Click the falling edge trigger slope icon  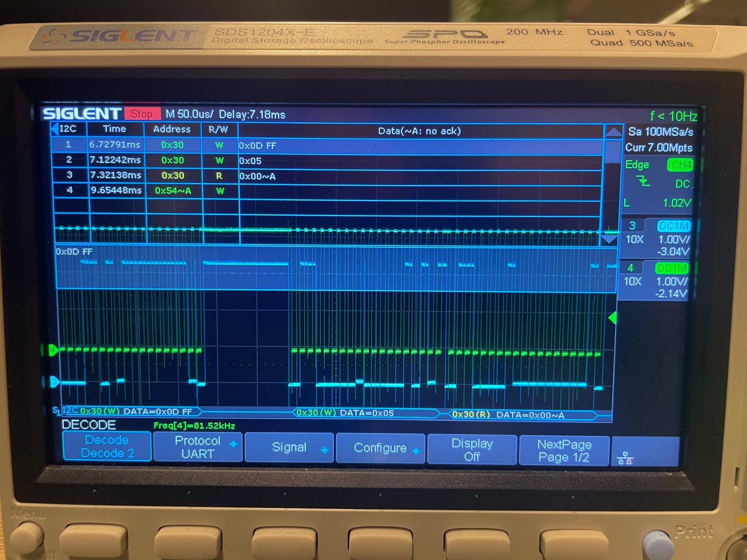click(x=643, y=182)
